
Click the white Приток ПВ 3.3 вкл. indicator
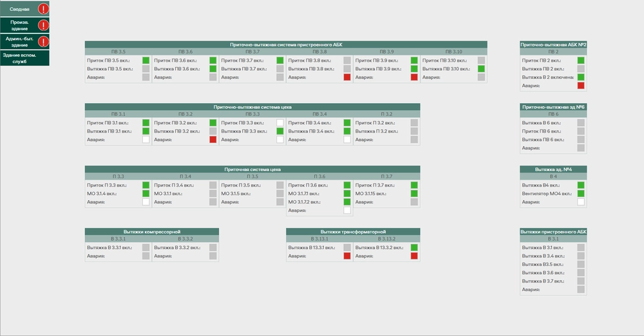(x=280, y=122)
